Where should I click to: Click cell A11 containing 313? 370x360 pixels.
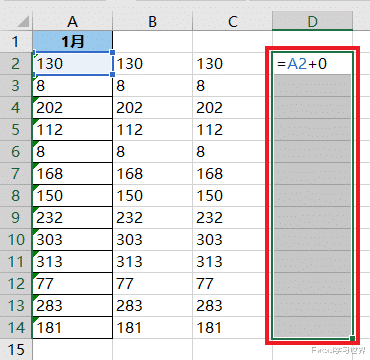tap(72, 261)
